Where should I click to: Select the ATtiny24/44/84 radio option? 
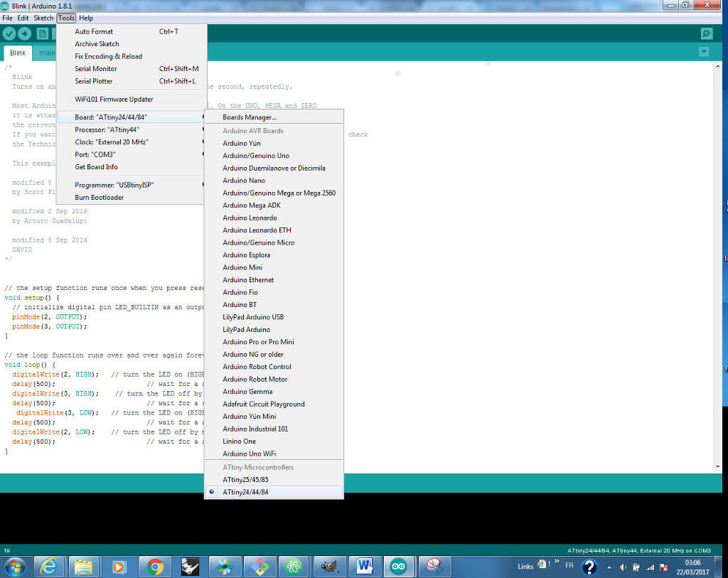click(274, 492)
